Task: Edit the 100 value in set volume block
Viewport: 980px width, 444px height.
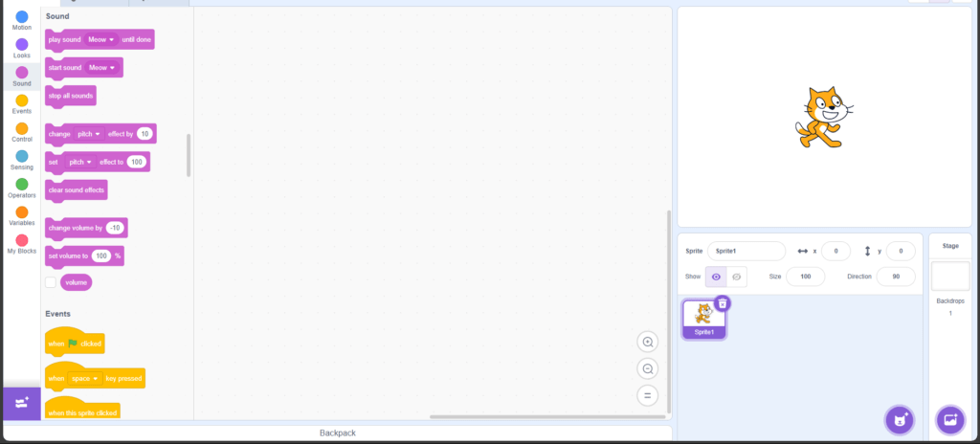Action: pyautogui.click(x=101, y=255)
